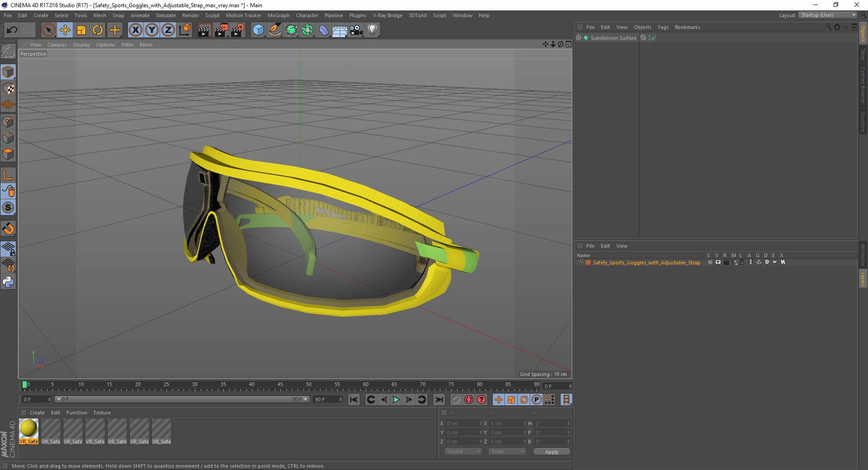The width and height of the screenshot is (868, 470).
Task: Click timeline green frame marker
Action: point(24,385)
